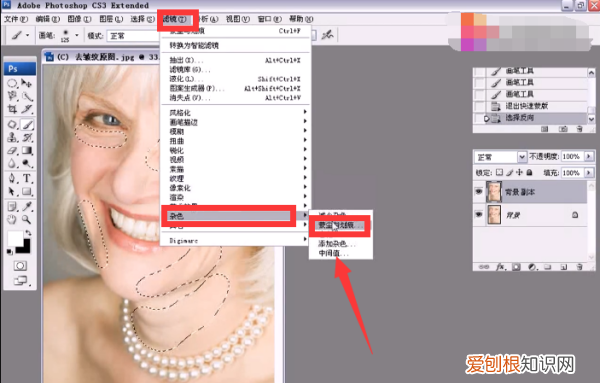Image resolution: width=600 pixels, height=383 pixels.
Task: Click the layer fill 100% field
Action: coord(572,173)
